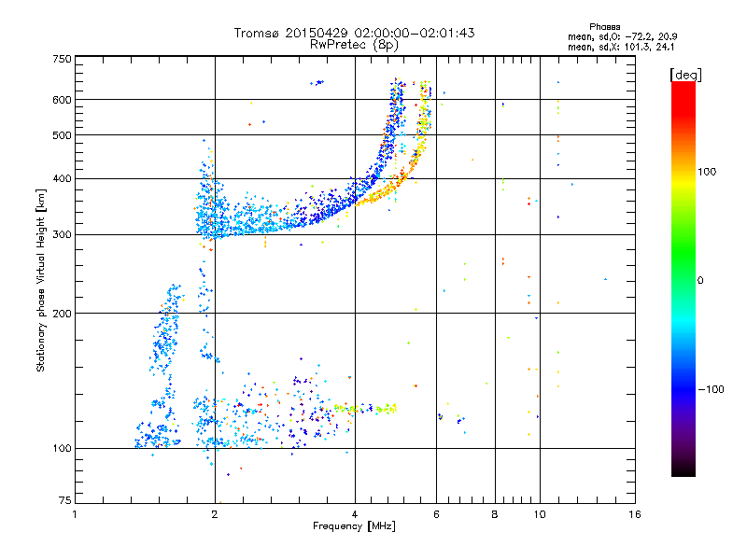
Task: Click the RwPretec (8p) subtitle
Action: pos(354,45)
